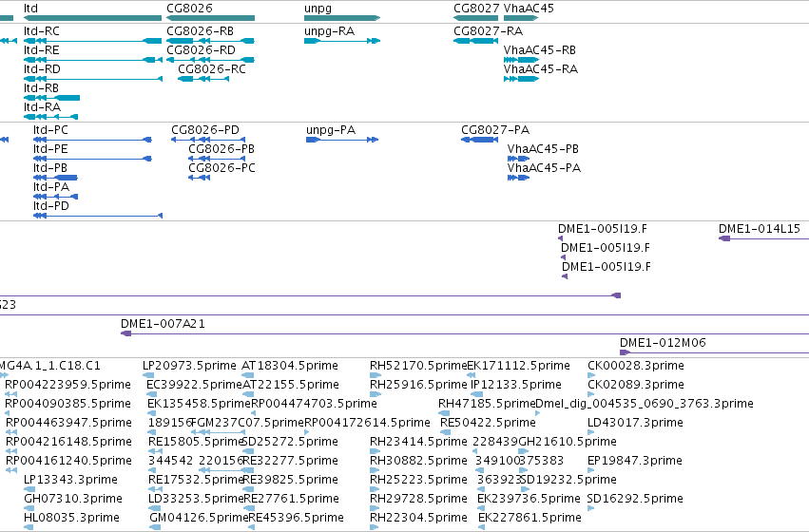Click protein ltd-PB
Viewport: 809px width, 532px height.
tap(50, 168)
